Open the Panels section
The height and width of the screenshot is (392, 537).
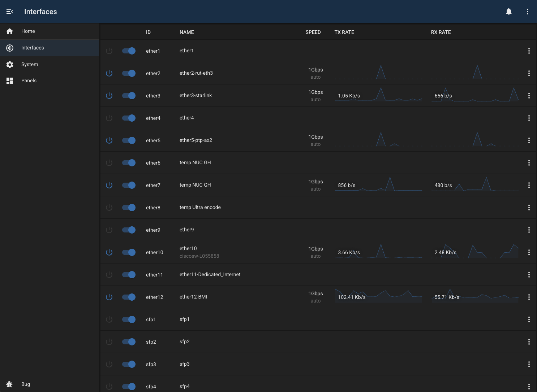29,80
